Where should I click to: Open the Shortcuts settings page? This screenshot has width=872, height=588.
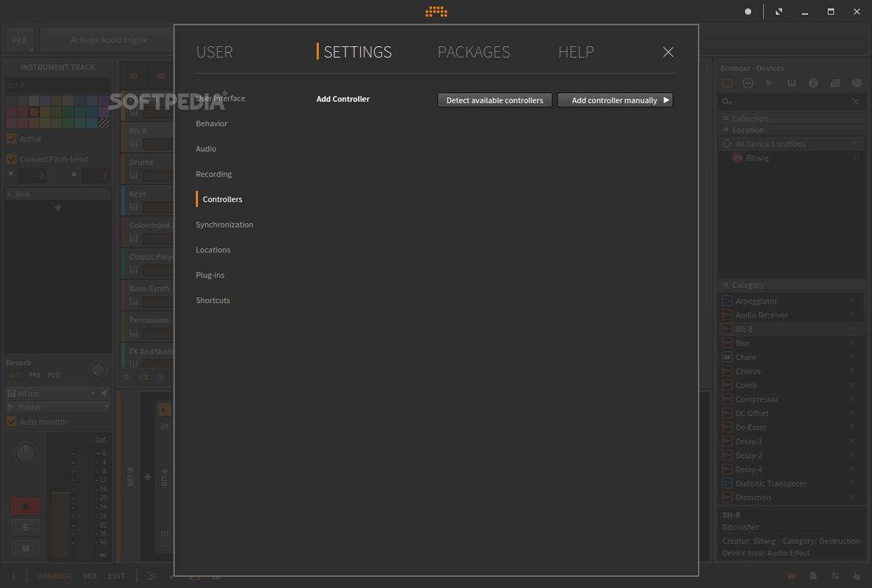(213, 300)
